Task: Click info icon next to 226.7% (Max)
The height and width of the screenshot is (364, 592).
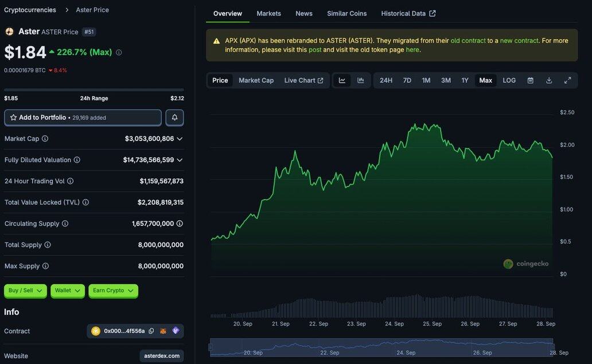Action: pos(119,52)
